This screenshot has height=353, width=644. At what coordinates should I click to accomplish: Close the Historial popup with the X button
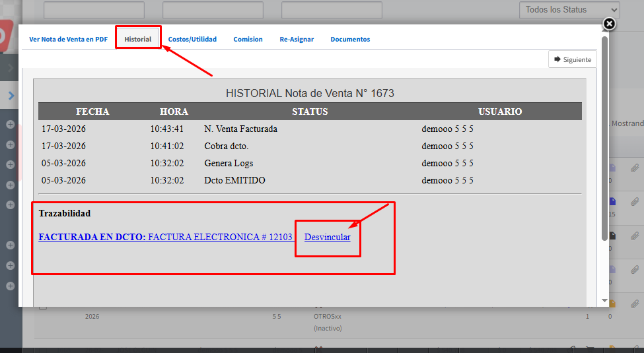tap(609, 24)
